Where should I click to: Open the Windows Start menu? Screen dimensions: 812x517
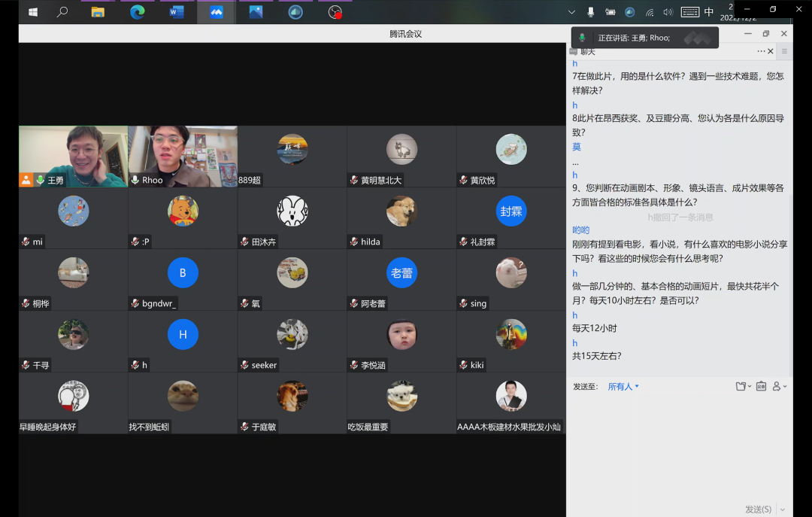32,12
